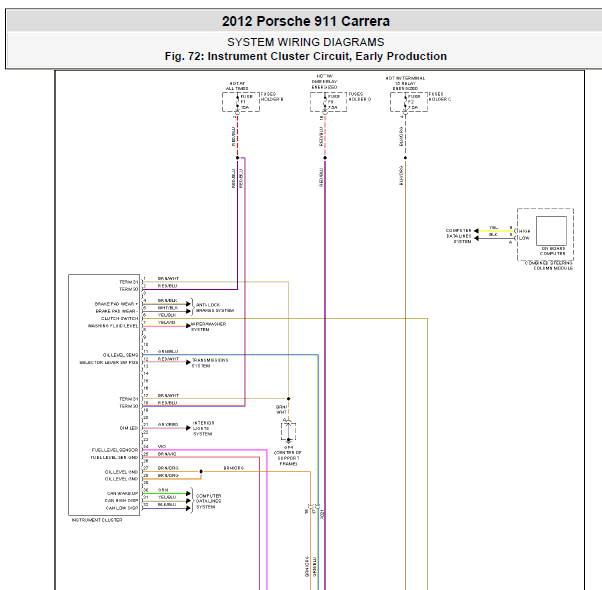
Task: Click the 'ON BOARD COMPUTER' label
Action: point(553,251)
